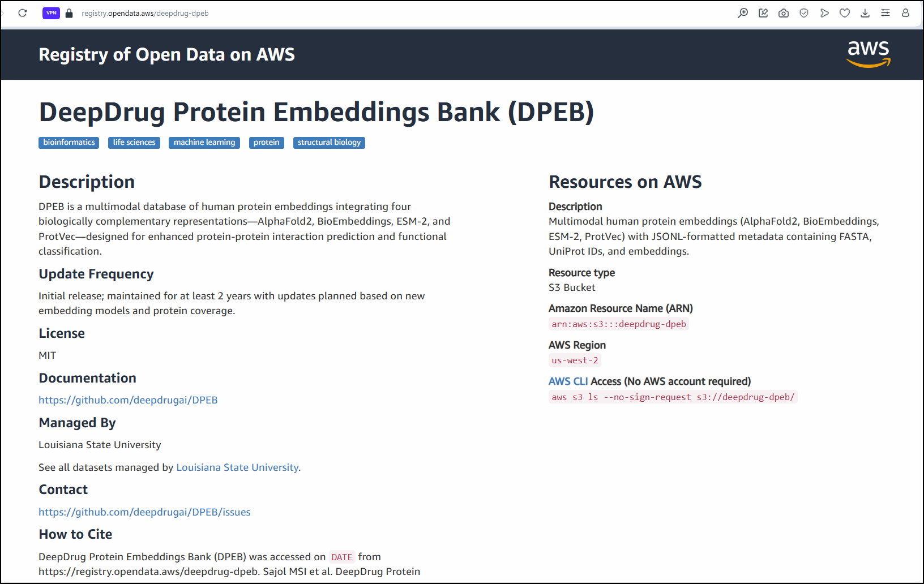
Task: Follow the AWS CLI link
Action: (x=568, y=381)
